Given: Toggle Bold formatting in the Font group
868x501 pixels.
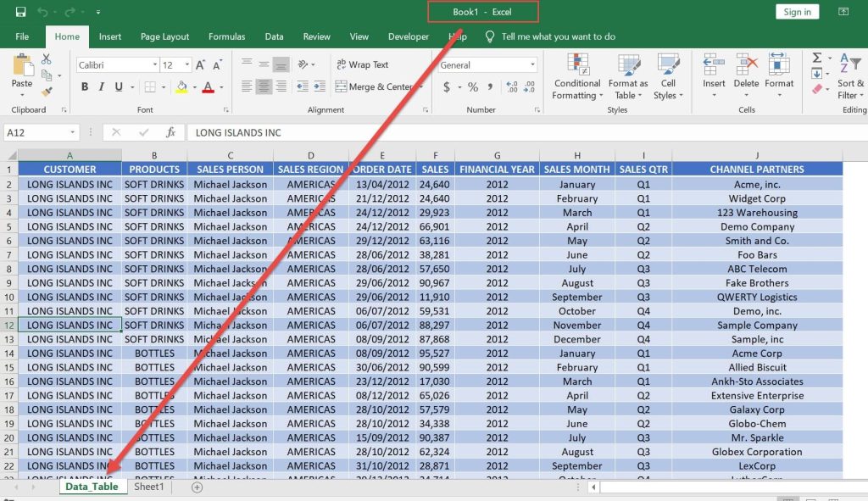Looking at the screenshot, I should pos(84,87).
